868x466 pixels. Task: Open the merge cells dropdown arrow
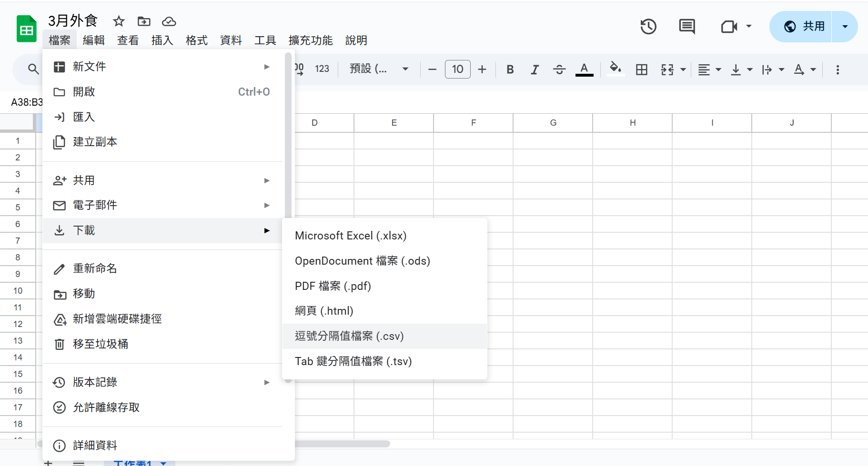[x=683, y=69]
